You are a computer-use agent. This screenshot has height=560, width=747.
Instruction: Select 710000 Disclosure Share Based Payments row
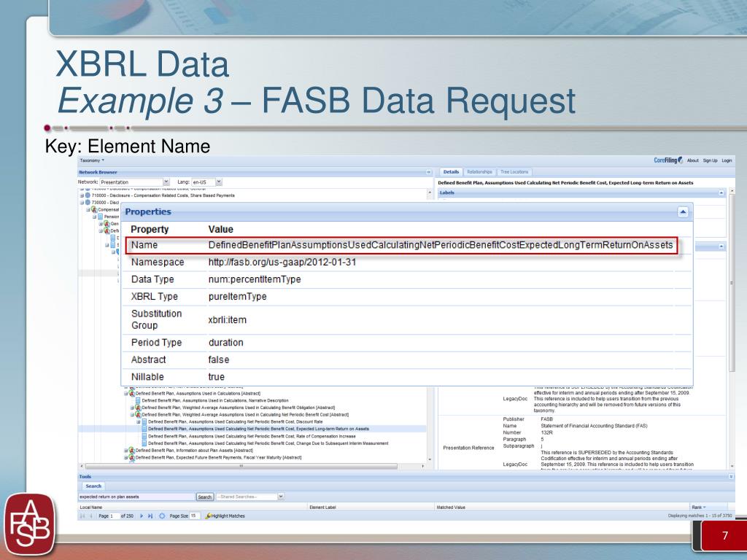[163, 195]
